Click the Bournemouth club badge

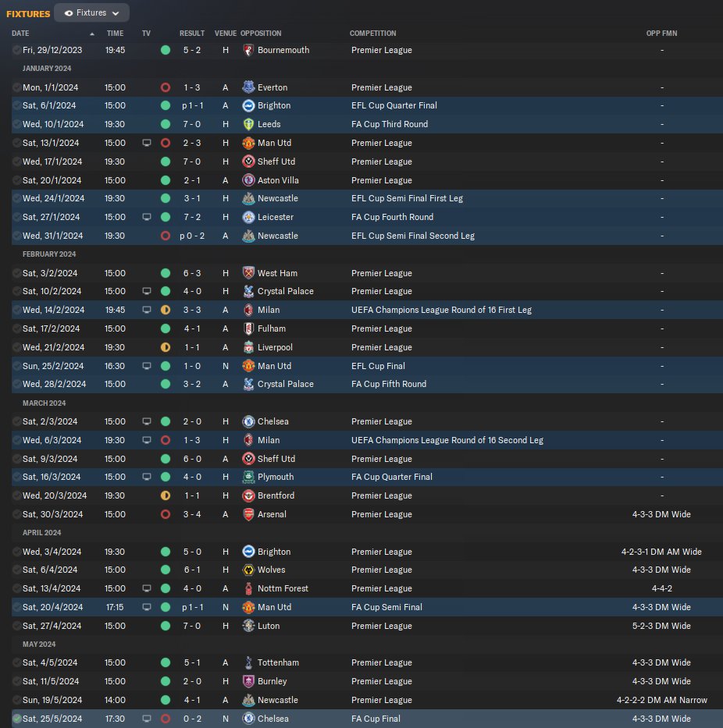248,50
